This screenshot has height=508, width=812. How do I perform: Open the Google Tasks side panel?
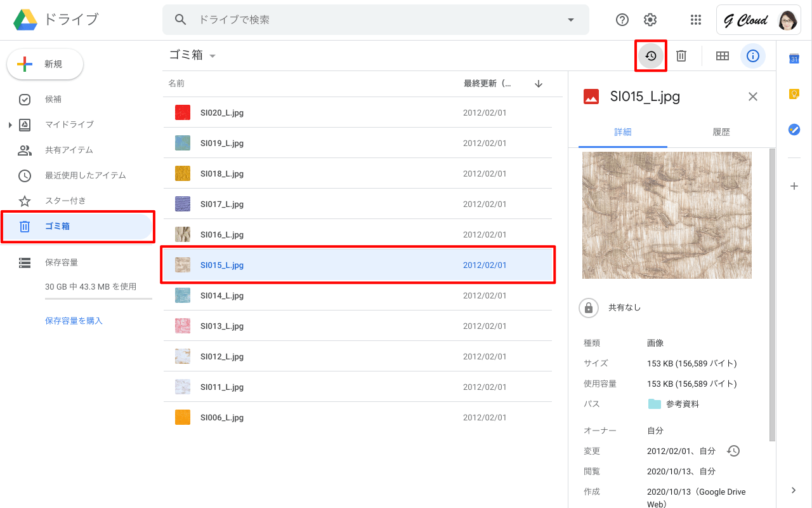click(794, 129)
